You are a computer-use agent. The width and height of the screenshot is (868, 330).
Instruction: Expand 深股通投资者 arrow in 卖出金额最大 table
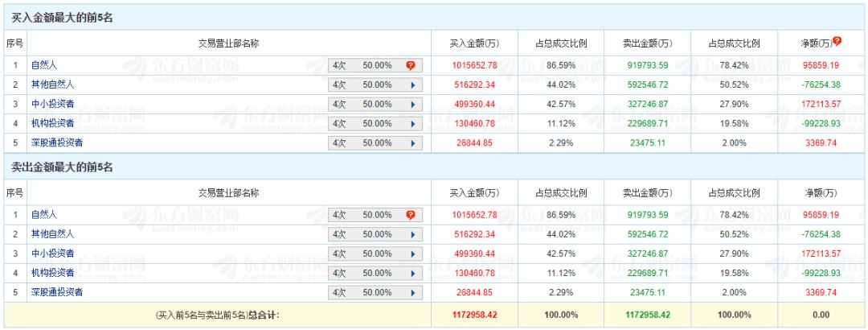point(411,294)
